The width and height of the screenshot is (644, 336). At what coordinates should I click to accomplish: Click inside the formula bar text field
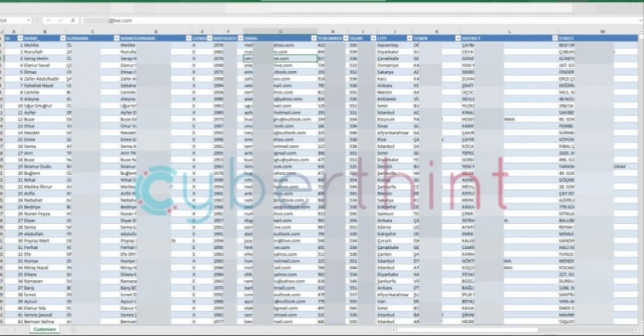(x=345, y=21)
